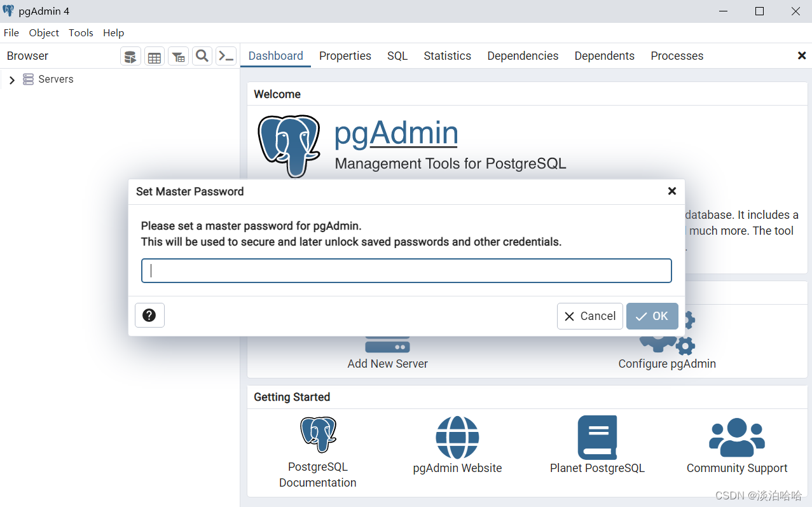Expand the Servers tree node
Screen dimensions: 812x507
[11, 80]
